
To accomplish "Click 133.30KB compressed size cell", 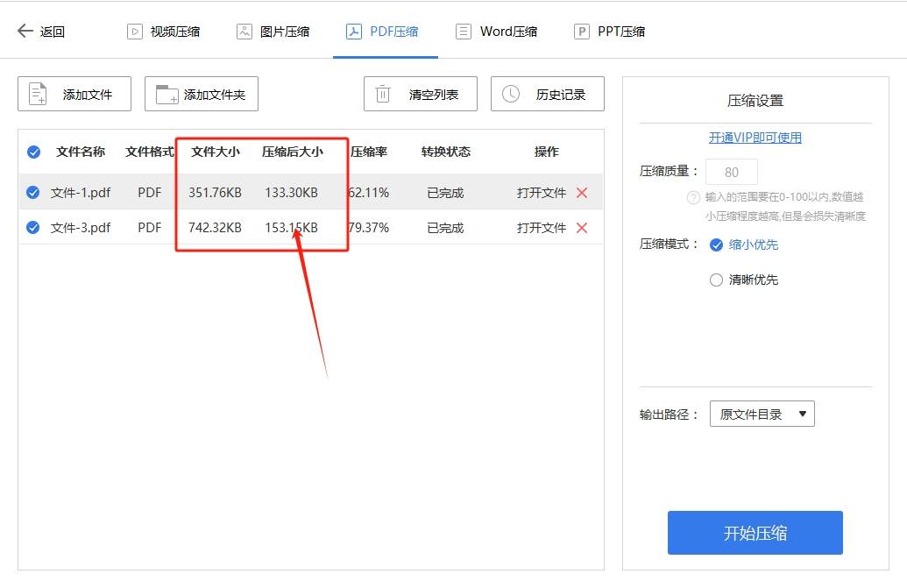I will (x=292, y=193).
